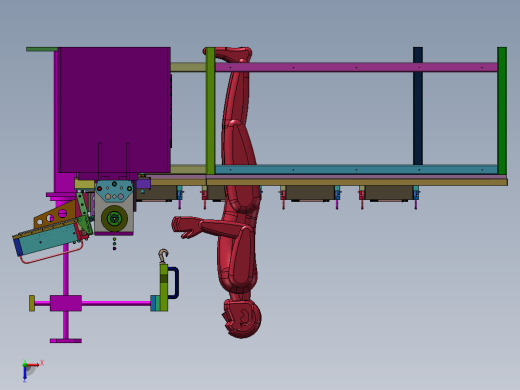Click the green circular disc on the gray housing
The image size is (520, 390).
point(114,218)
